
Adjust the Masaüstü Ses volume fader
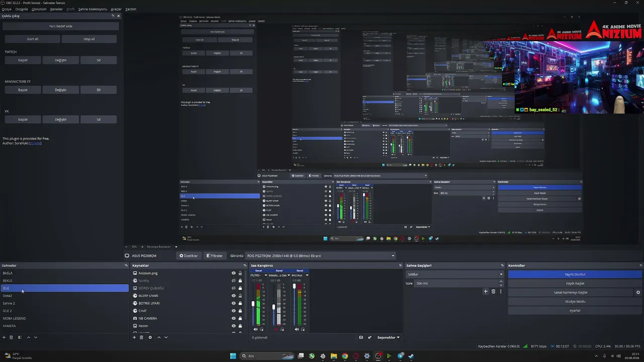[x=274, y=307]
